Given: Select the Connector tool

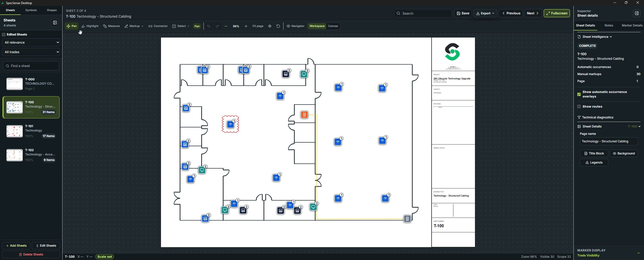Looking at the screenshot, I should pos(158,26).
